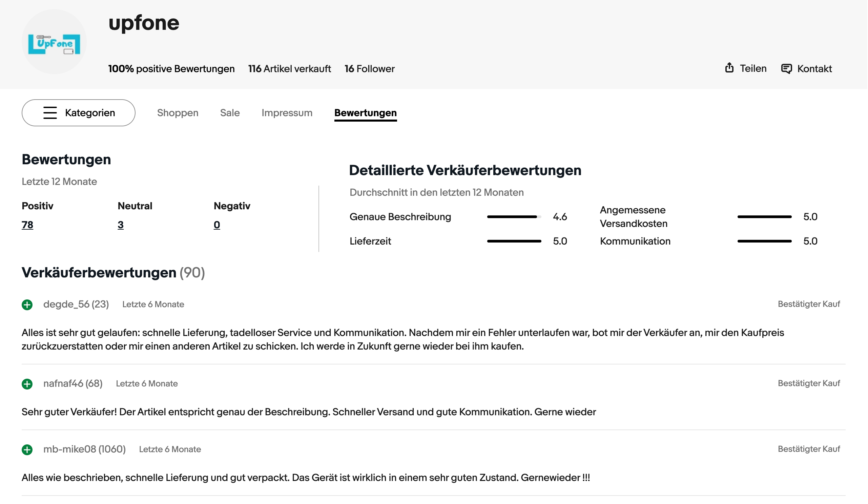
Task: Click the 'Negativ' column label
Action: 232,206
